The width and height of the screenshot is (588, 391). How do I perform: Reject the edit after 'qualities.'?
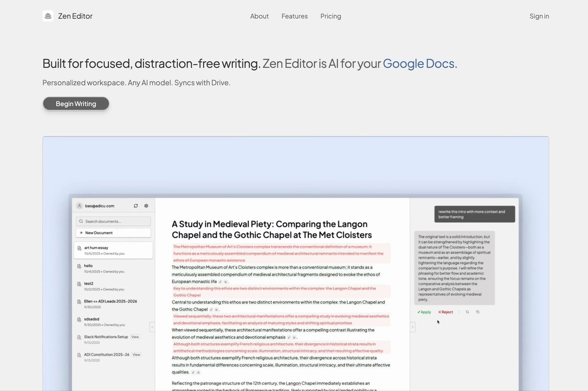(198, 372)
